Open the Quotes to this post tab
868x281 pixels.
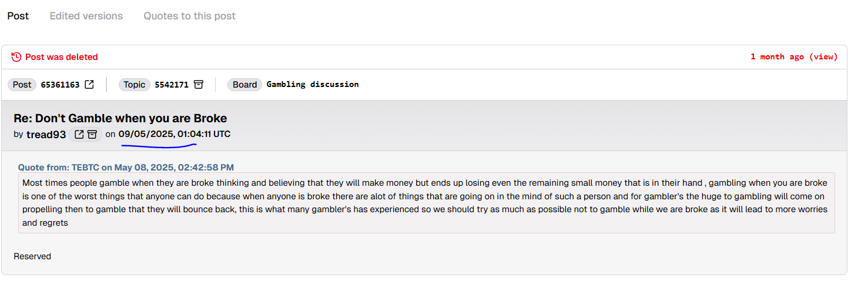click(189, 16)
